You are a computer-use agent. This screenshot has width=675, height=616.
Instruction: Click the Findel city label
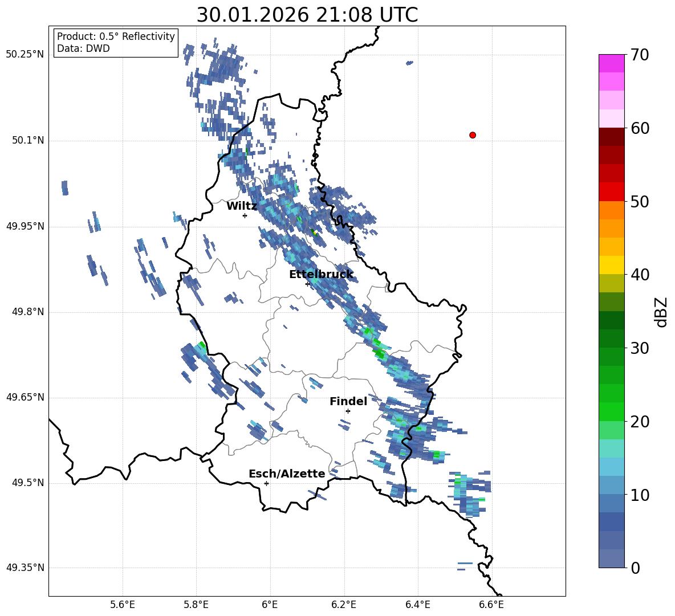coord(348,401)
